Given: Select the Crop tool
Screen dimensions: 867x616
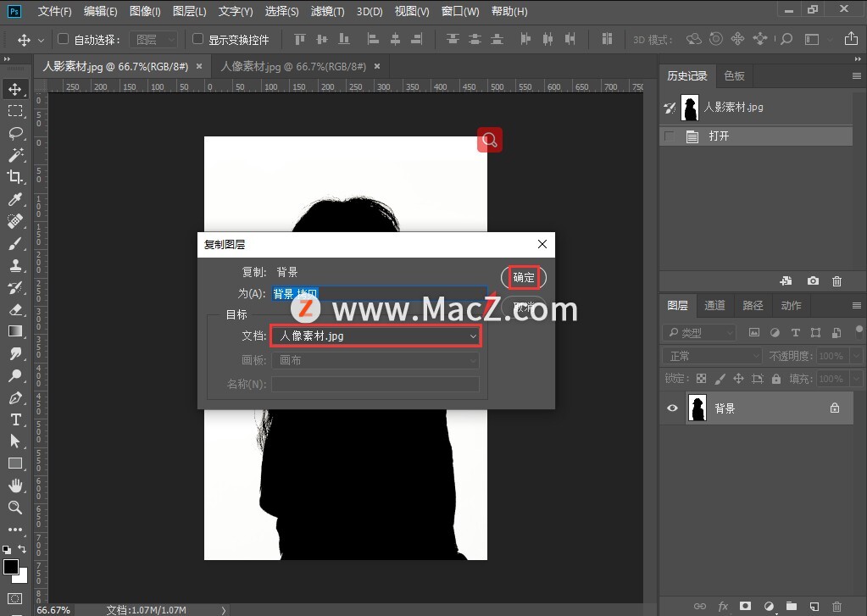Looking at the screenshot, I should coord(15,177).
